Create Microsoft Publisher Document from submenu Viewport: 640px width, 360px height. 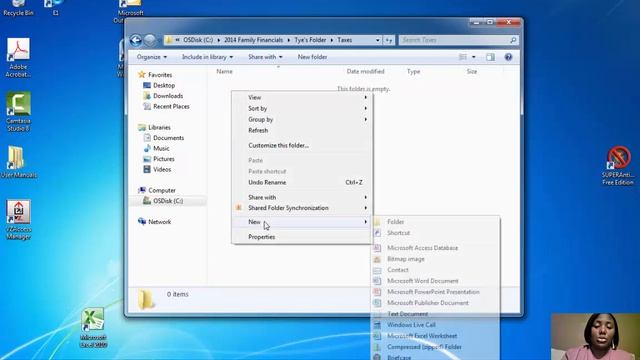click(436, 303)
